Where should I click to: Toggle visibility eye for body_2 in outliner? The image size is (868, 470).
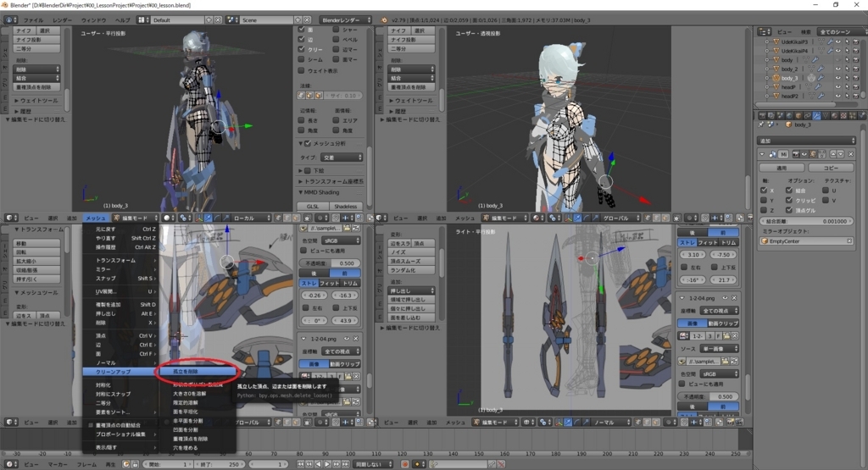click(x=838, y=69)
